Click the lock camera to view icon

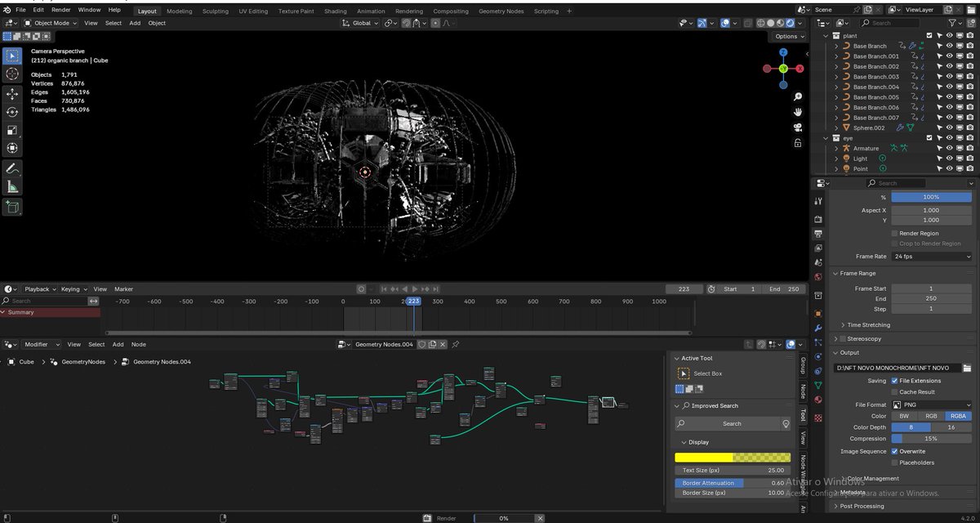[x=797, y=143]
